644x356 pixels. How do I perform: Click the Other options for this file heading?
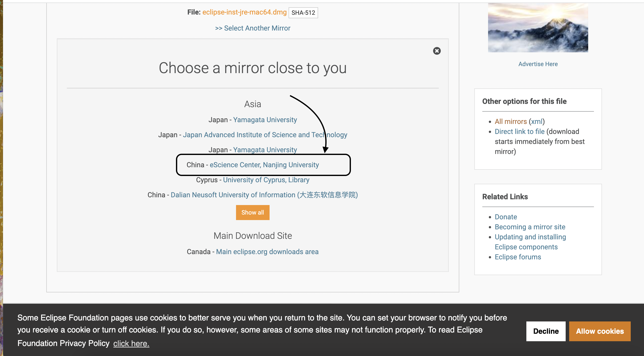(x=524, y=101)
